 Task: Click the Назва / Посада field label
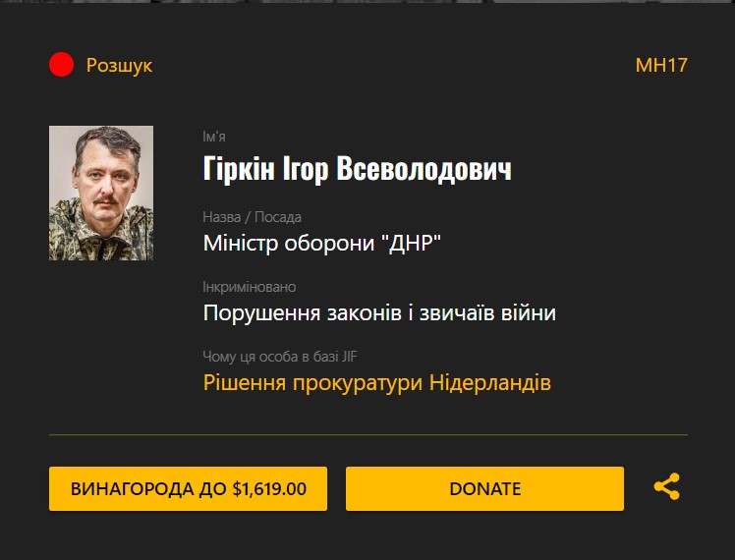tap(253, 217)
